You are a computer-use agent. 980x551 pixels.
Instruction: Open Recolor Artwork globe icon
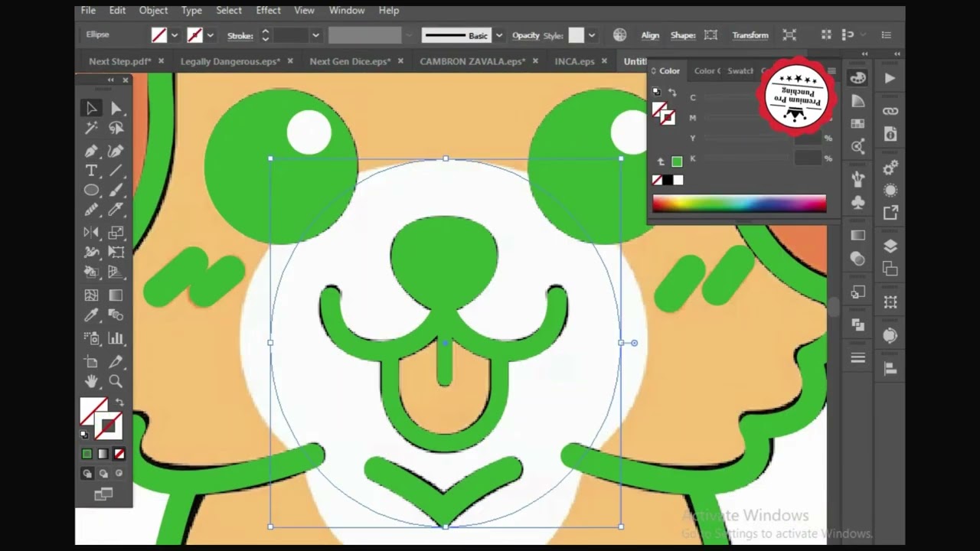pyautogui.click(x=619, y=35)
